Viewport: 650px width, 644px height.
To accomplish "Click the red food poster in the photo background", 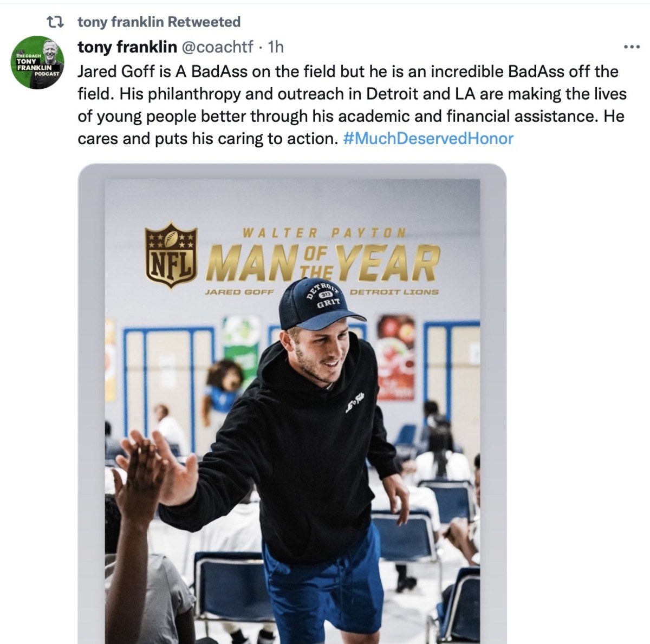I will [395, 357].
